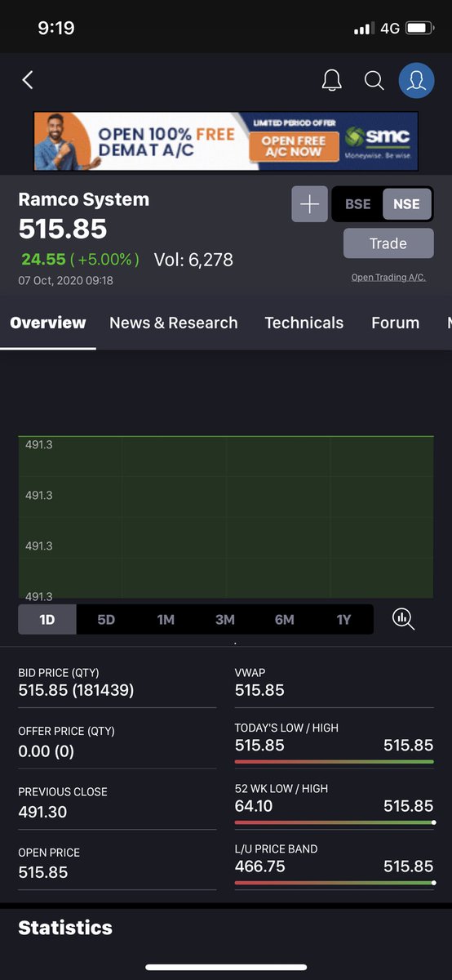Open the chart zoom analysis icon
Screen dimensions: 452x980
coord(403,619)
